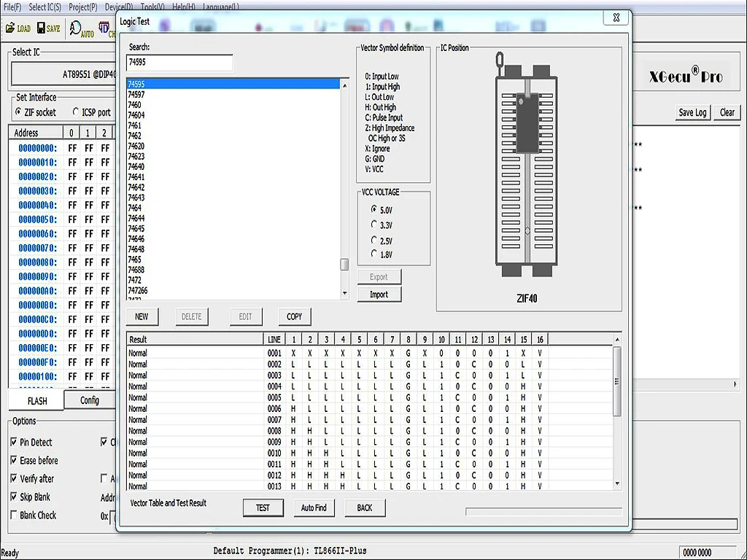The height and width of the screenshot is (560, 747).
Task: Open the Select IC menu
Action: 44,7
